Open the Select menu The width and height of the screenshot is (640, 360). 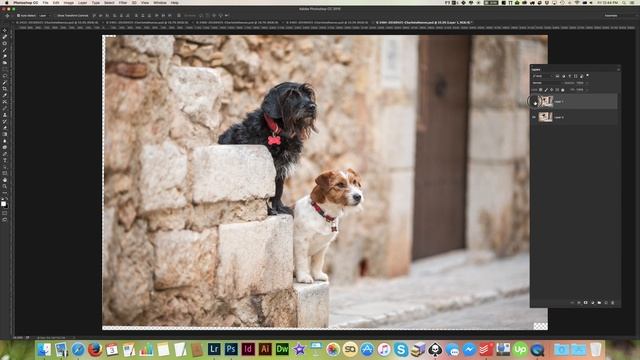click(109, 2)
